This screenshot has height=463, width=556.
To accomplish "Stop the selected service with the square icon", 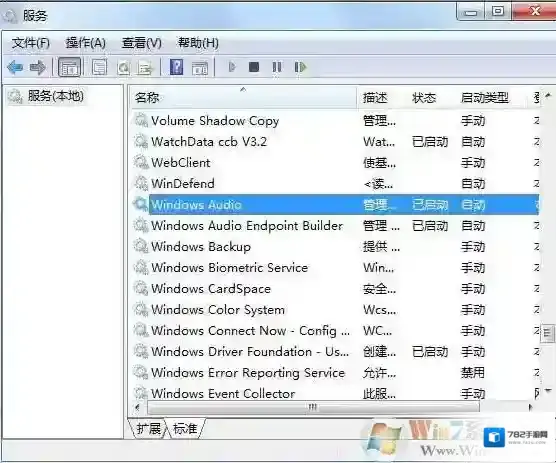I will 254,67.
